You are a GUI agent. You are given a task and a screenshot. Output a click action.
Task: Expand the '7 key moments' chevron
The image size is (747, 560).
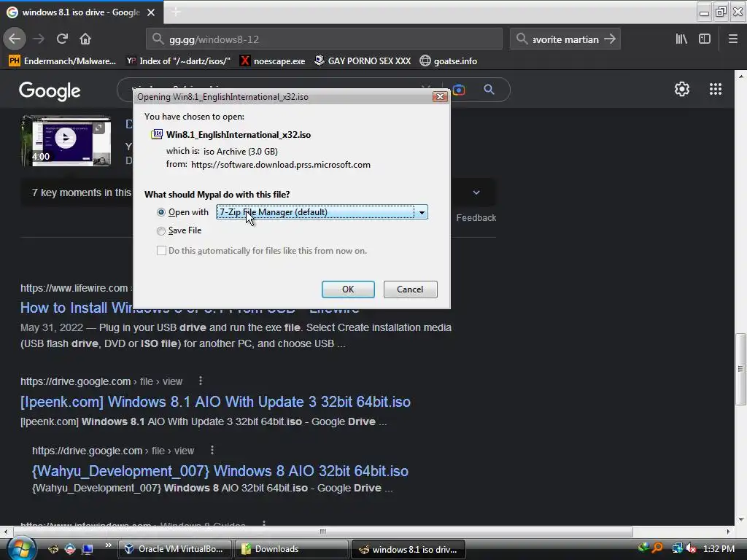pos(476,192)
